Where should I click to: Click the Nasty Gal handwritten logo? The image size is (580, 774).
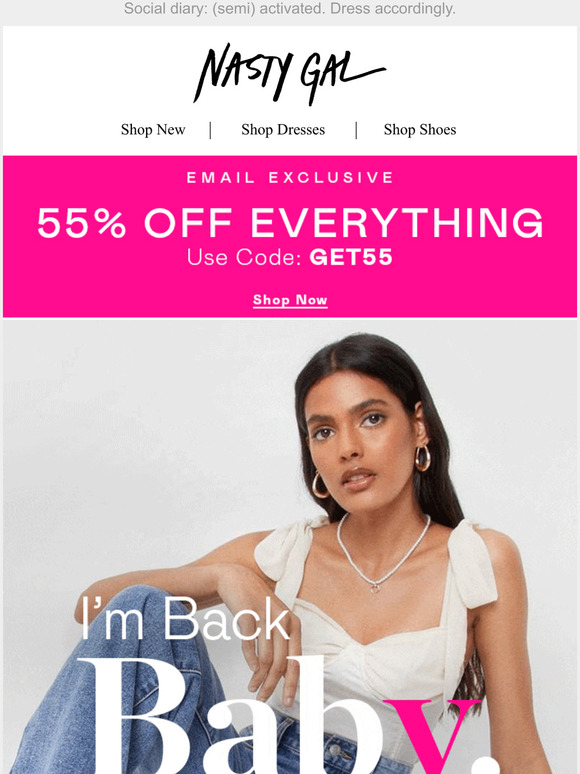pyautogui.click(x=290, y=73)
